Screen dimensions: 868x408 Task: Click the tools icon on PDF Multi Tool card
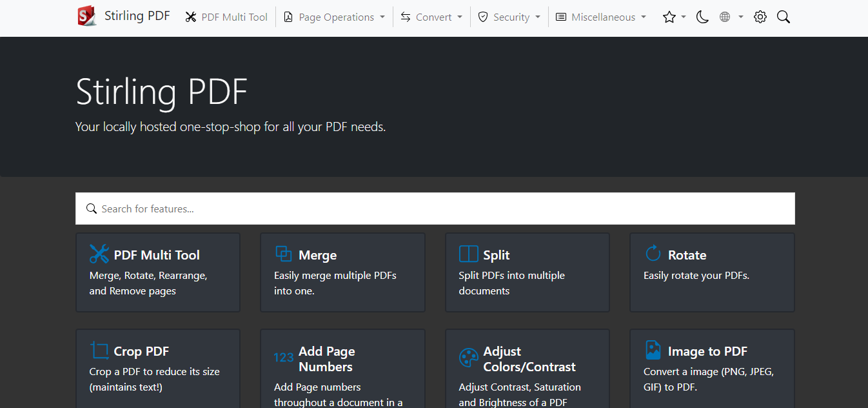pos(99,254)
